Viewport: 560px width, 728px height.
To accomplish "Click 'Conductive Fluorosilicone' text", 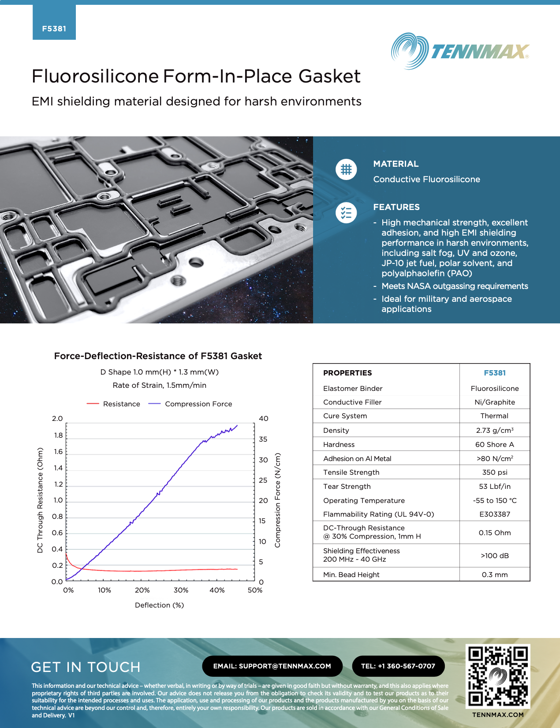I will pos(427,179).
